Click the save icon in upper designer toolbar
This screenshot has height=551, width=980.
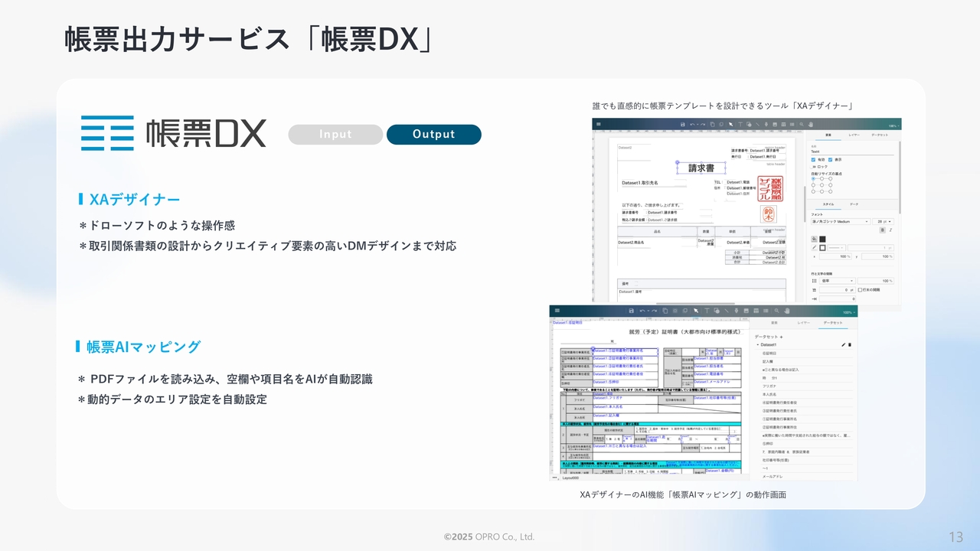(x=681, y=124)
